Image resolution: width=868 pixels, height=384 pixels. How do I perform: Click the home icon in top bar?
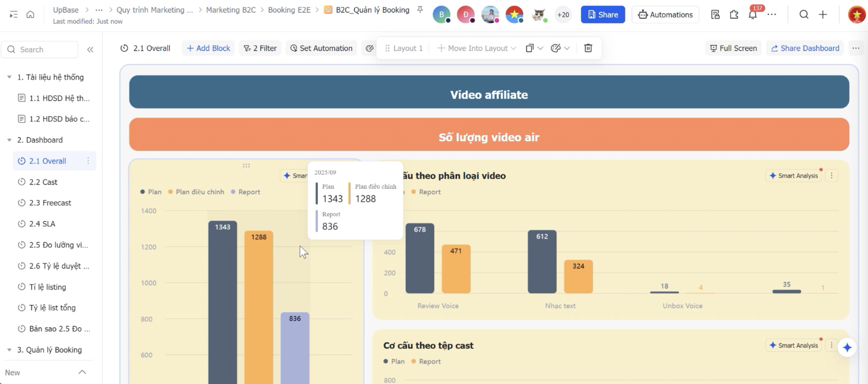click(30, 14)
